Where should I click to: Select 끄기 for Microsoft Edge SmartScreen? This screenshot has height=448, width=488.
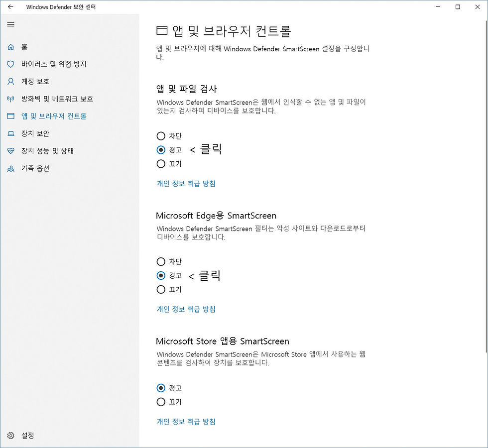click(161, 289)
